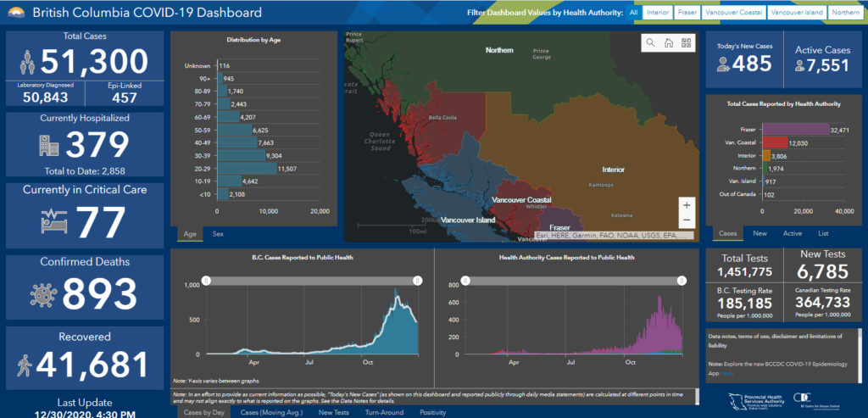Click the hospital icon beside 379
This screenshot has width=868, height=418.
50,145
